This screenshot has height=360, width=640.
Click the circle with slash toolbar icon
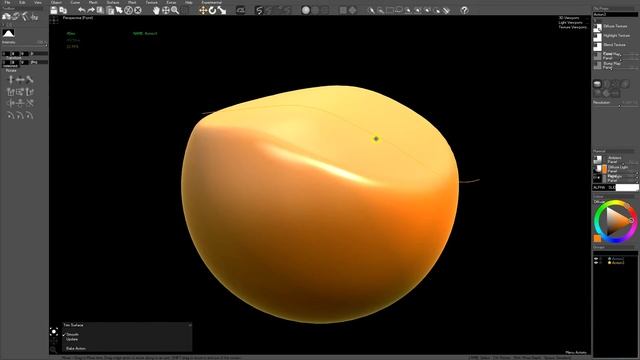tap(128, 11)
